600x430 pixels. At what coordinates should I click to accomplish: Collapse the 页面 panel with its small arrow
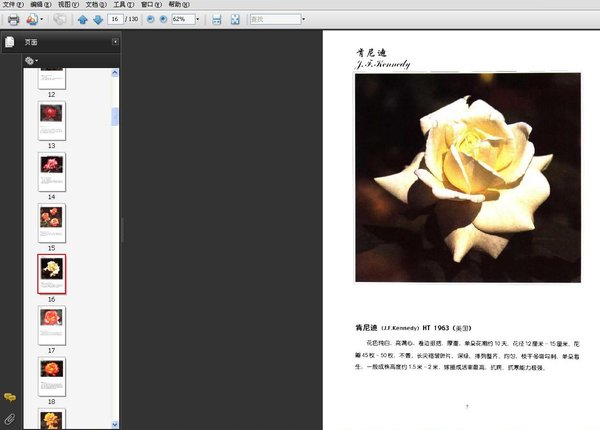115,42
